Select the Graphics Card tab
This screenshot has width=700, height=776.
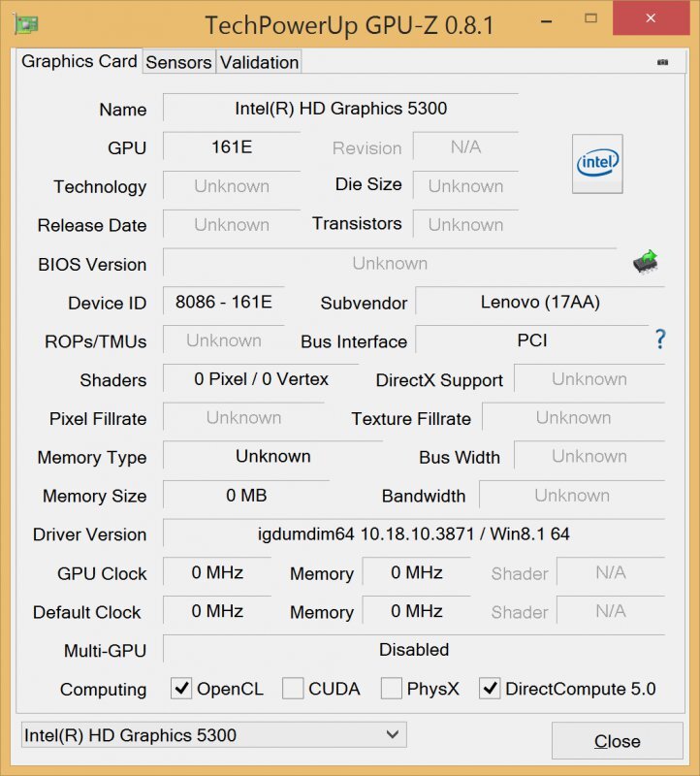[x=78, y=61]
